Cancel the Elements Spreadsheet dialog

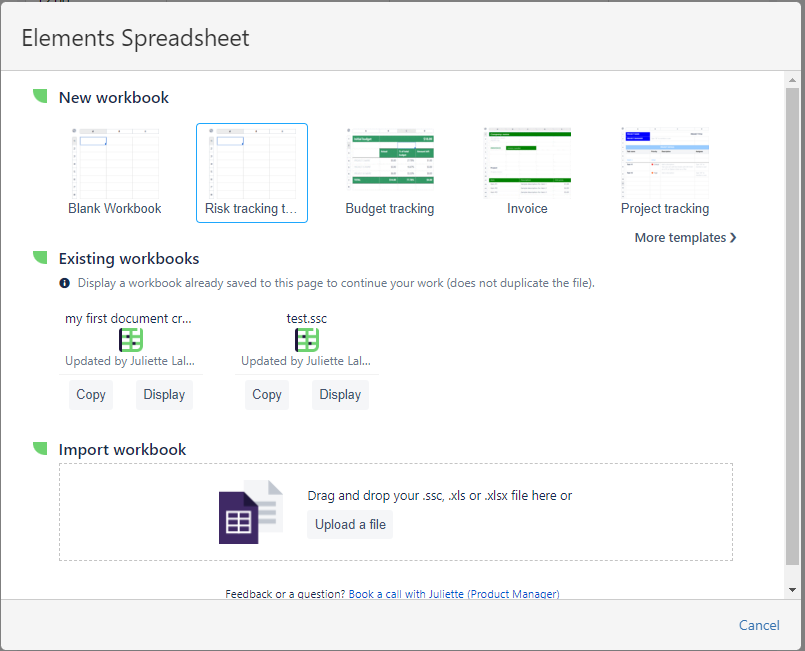(x=759, y=625)
